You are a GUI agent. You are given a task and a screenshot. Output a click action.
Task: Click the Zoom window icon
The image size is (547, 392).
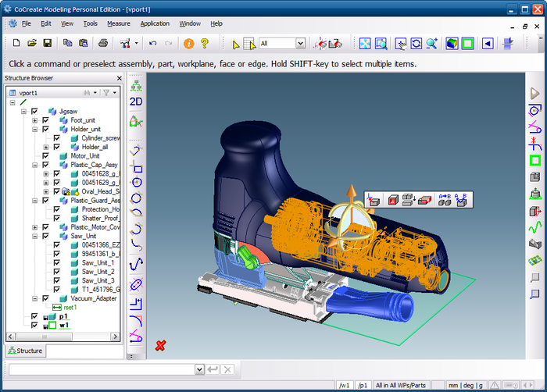pyautogui.click(x=381, y=44)
